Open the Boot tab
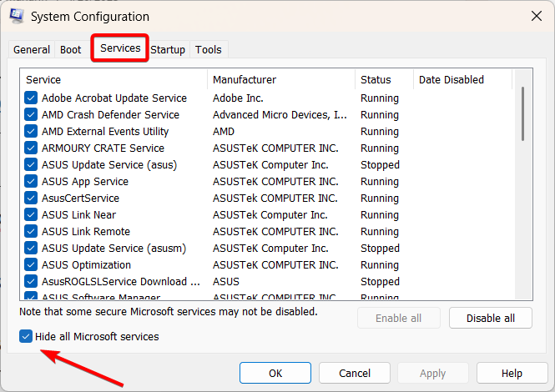This screenshot has height=392, width=555. (70, 49)
